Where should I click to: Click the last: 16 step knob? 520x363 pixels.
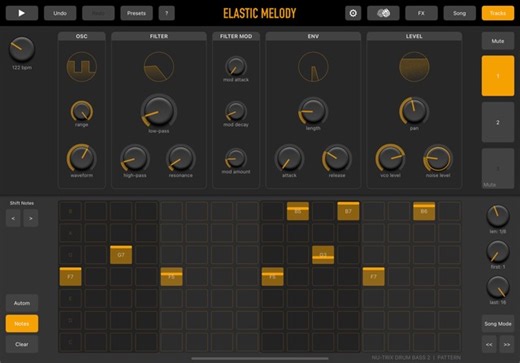tap(498, 287)
